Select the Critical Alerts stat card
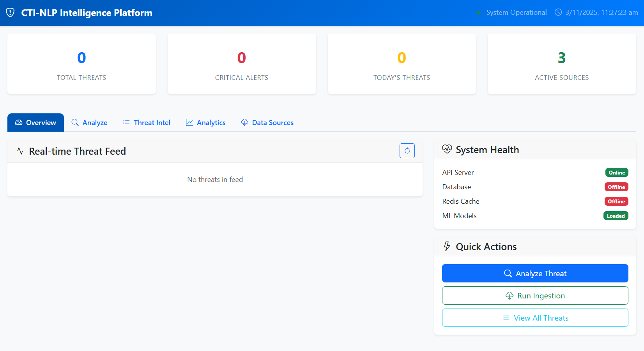Screen dimensions: 644x351 point(242,64)
